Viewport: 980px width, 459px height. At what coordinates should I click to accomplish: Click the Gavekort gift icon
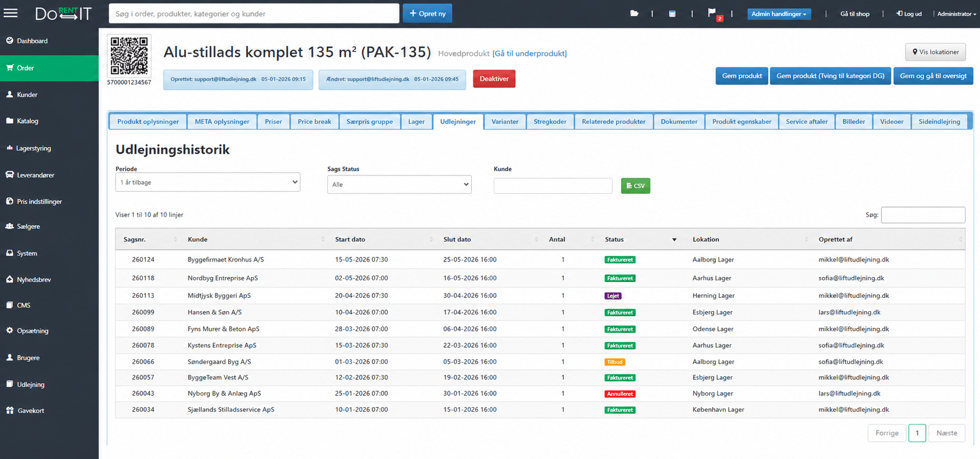coord(10,410)
